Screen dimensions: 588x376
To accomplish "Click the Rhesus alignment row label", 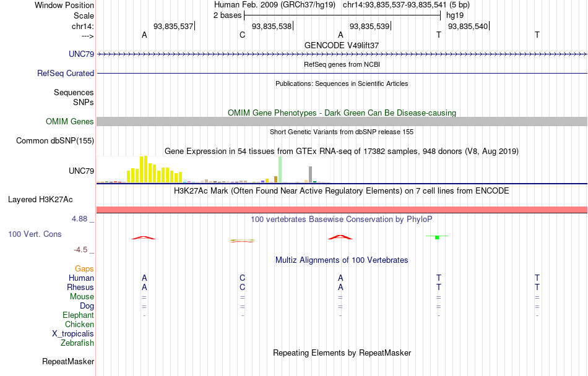I will coord(80,287).
